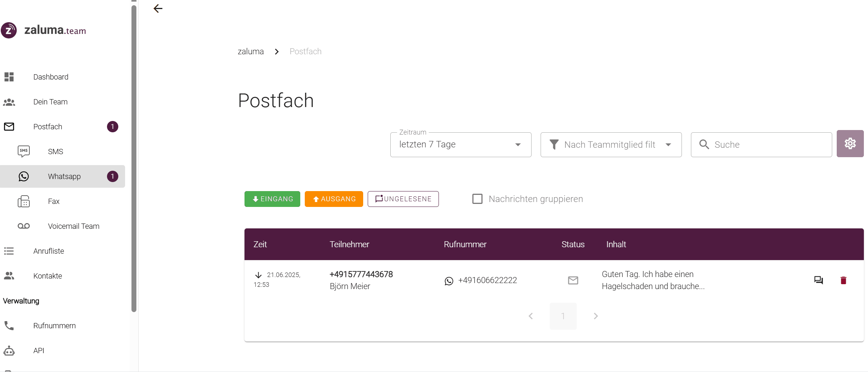Sort by the Zeit column header
This screenshot has height=372, width=868.
tap(260, 244)
